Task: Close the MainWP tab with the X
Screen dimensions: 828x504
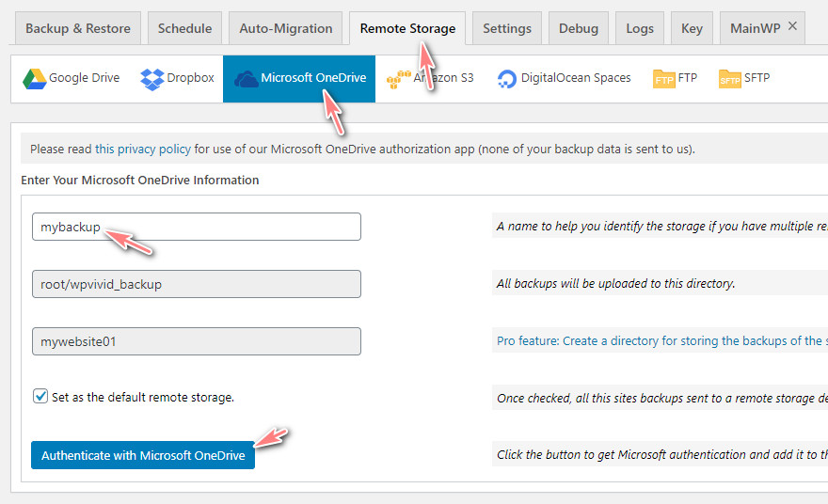Action: 792,26
